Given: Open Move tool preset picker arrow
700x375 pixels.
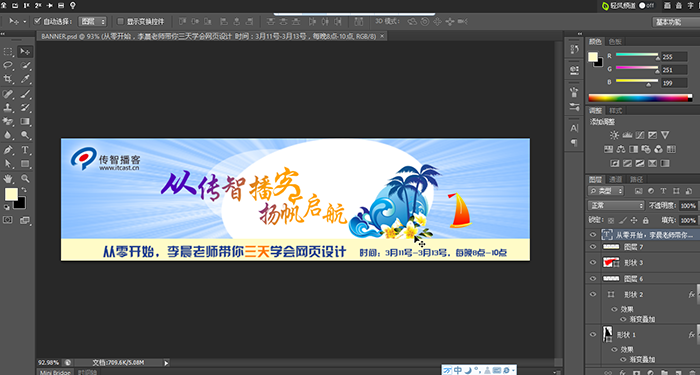Looking at the screenshot, I should (25, 21).
